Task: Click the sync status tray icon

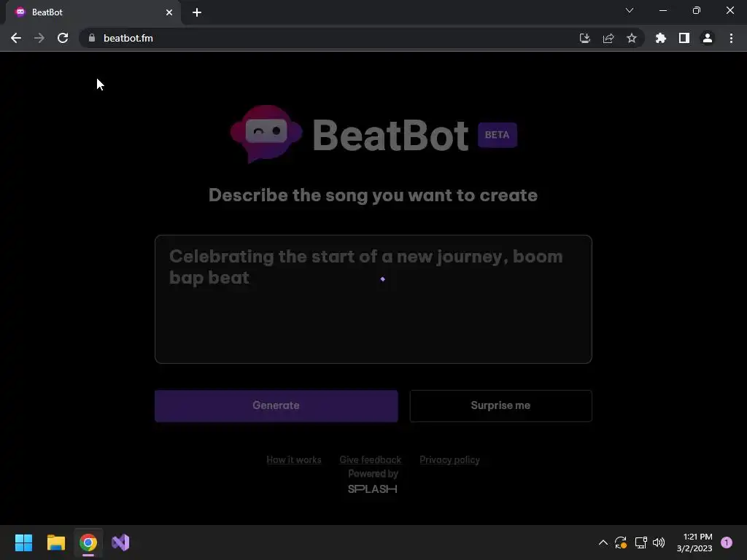Action: [621, 542]
